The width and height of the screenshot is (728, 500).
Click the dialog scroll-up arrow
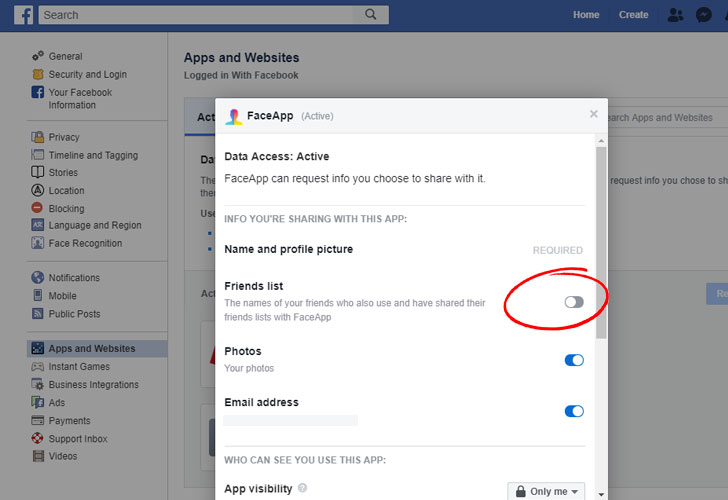coord(601,141)
